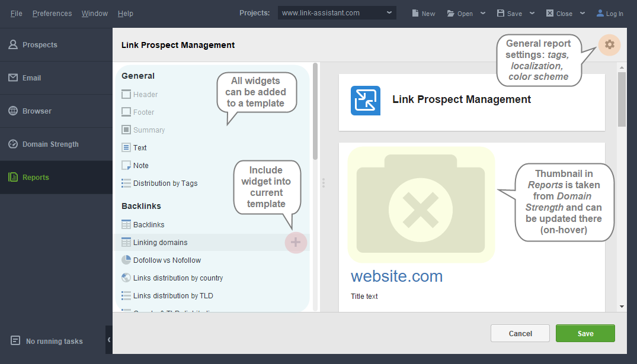Expand the Close toolbar dropdown arrow
The image size is (637, 364).
coord(582,13)
